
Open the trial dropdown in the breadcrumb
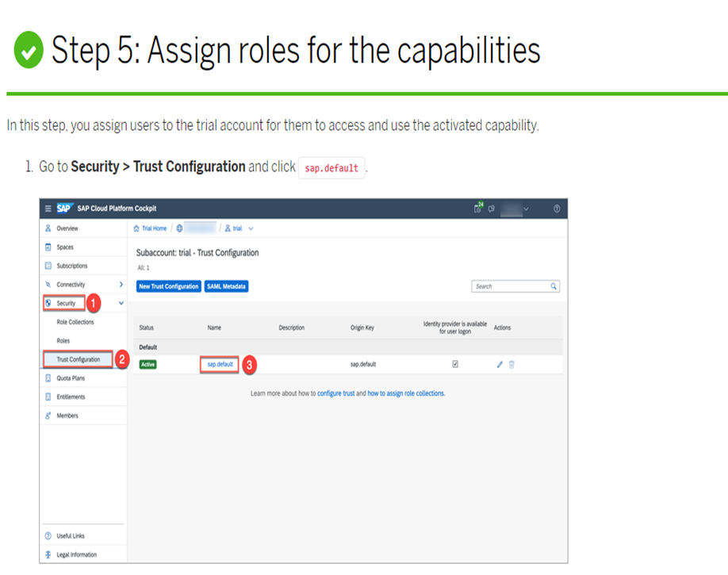pos(250,228)
